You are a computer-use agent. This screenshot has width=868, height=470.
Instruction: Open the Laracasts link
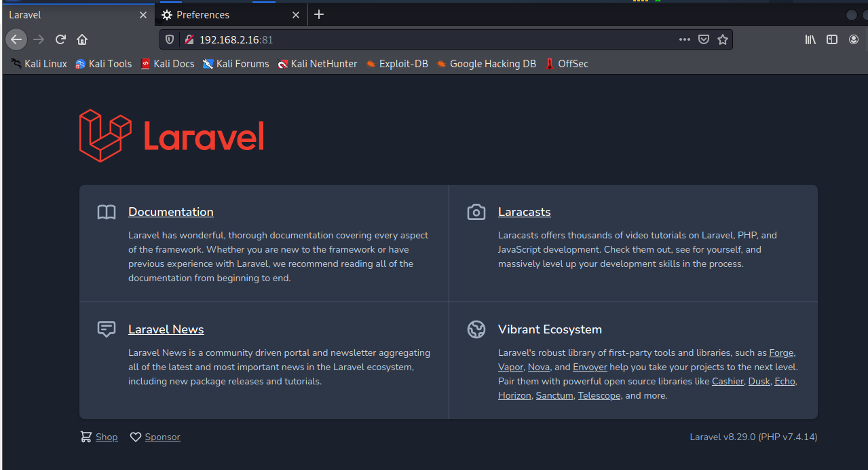click(525, 212)
